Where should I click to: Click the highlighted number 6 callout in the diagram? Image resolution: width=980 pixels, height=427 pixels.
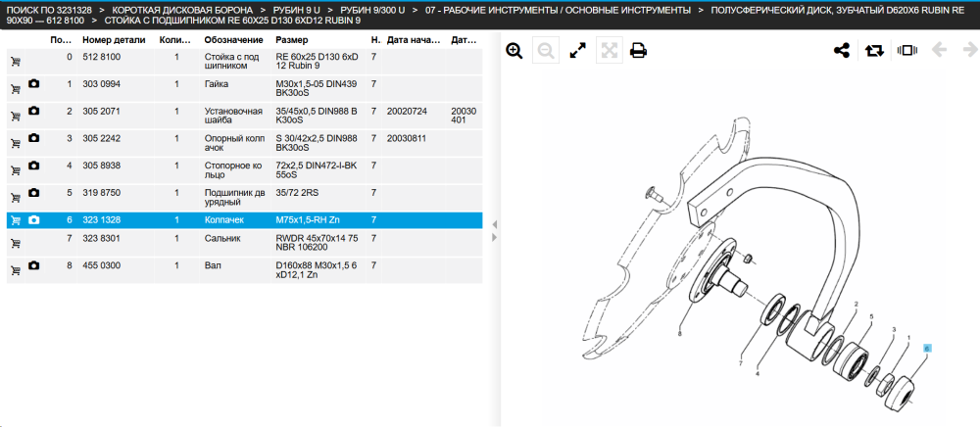927,348
